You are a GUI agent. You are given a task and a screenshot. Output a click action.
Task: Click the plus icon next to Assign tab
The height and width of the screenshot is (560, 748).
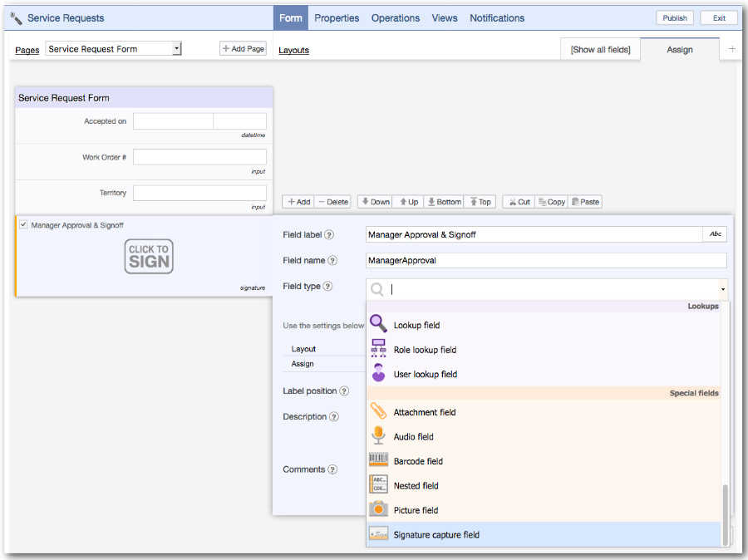coord(732,49)
